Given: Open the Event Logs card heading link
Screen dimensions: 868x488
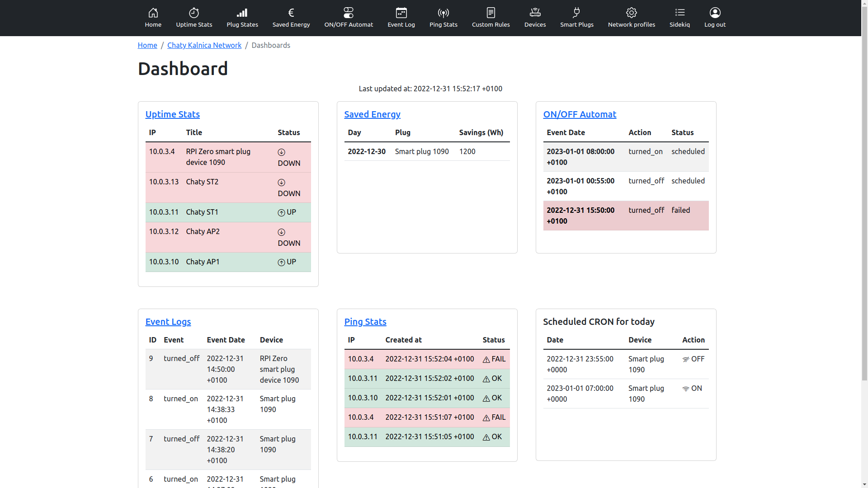Looking at the screenshot, I should [x=168, y=322].
